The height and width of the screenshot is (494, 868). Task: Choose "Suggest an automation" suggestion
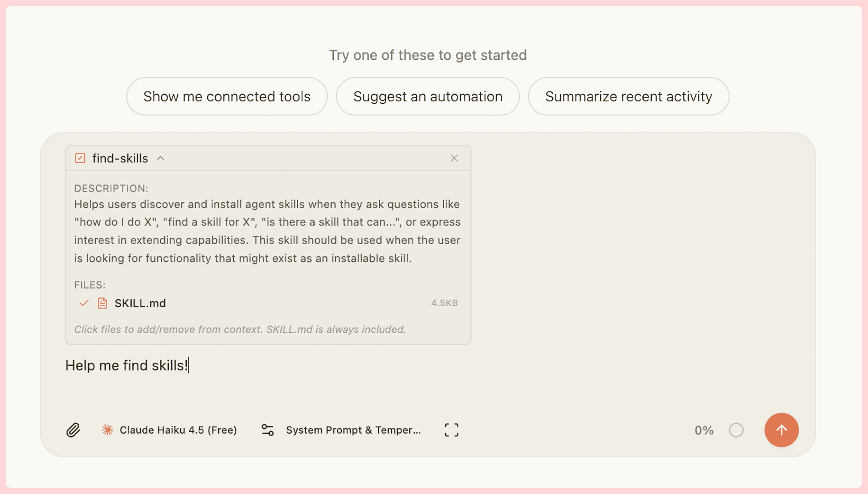tap(427, 96)
